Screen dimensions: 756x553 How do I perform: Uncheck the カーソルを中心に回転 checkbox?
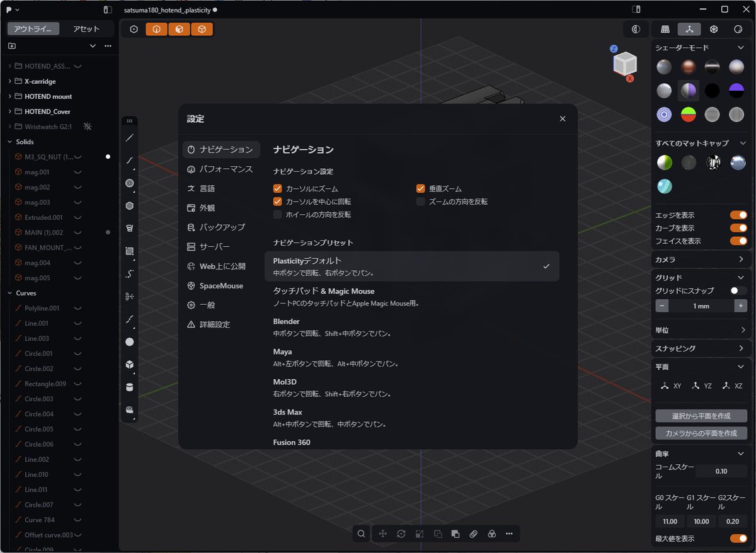[277, 202]
